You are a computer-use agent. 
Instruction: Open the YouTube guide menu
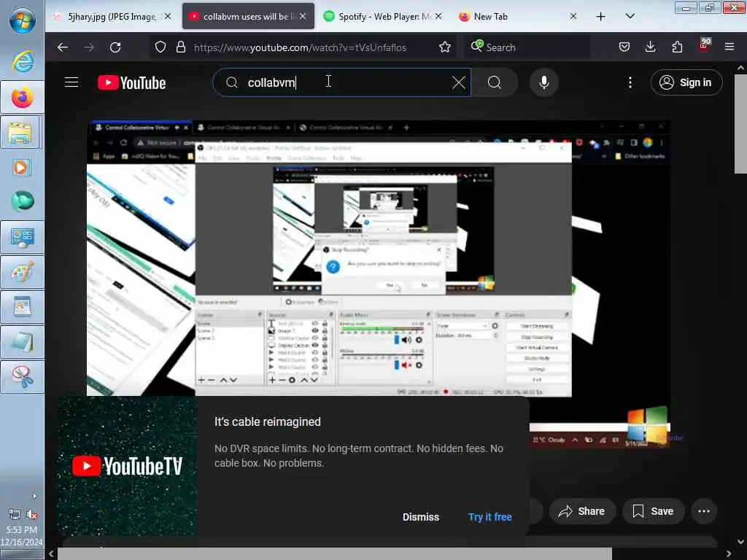[x=71, y=82]
